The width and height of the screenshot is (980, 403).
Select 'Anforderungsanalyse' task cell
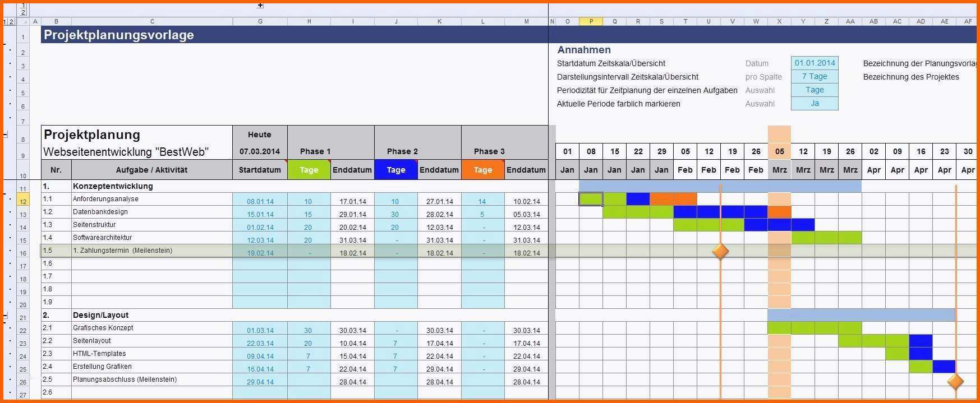point(152,199)
